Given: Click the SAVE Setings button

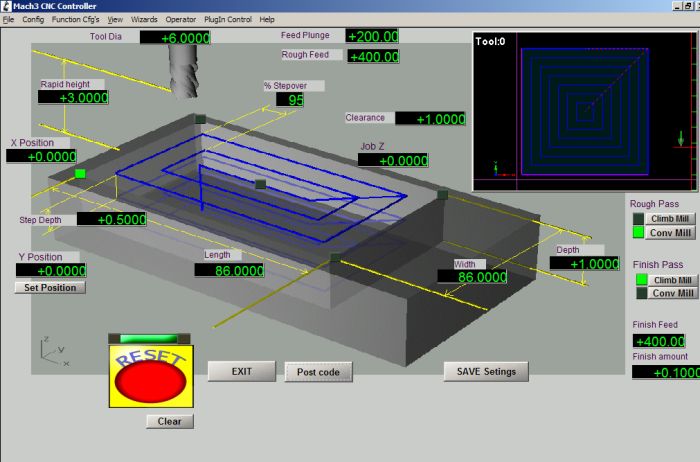Looking at the screenshot, I should 486,371.
